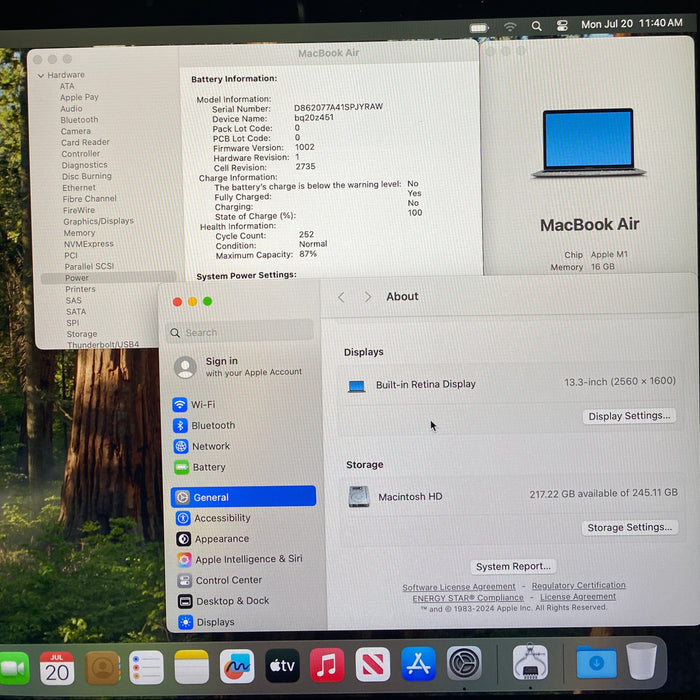Select Audio in System Information sidebar
700x700 pixels.
point(71,108)
